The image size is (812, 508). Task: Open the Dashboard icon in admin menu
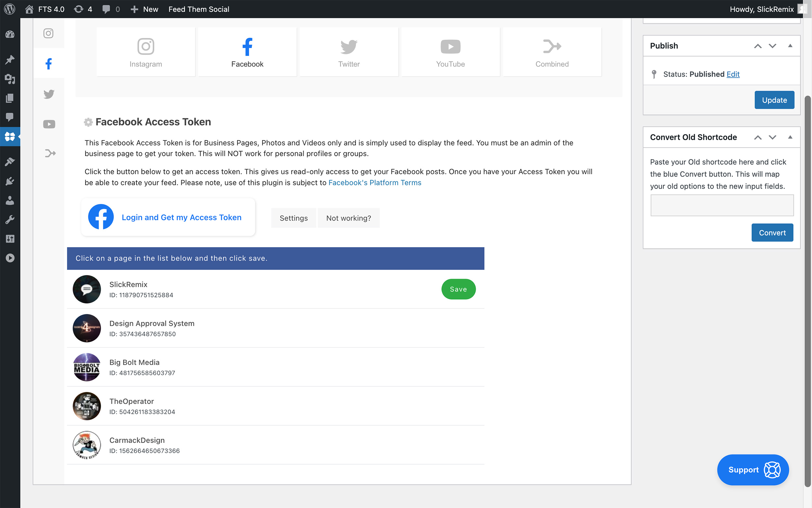click(x=10, y=34)
